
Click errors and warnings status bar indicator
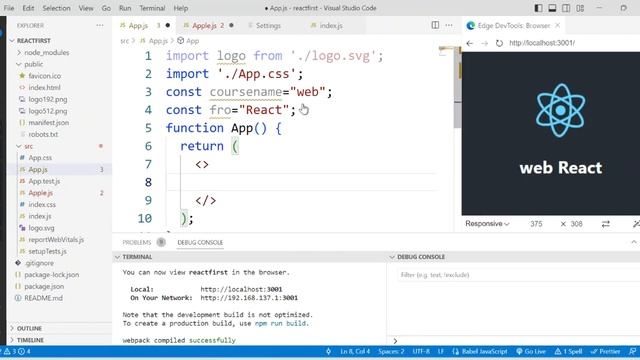tap(17, 351)
